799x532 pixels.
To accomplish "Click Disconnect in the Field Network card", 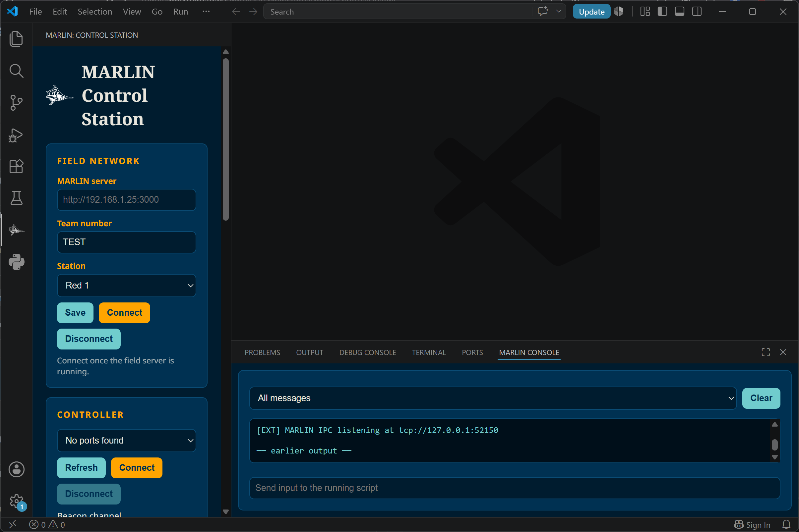I will pos(89,339).
